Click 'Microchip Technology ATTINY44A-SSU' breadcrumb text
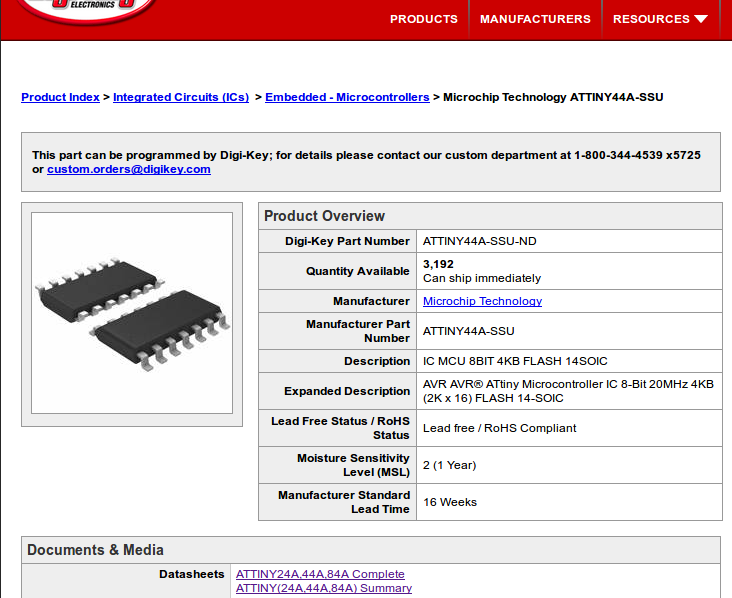Viewport: 732px width, 598px height. 553,97
